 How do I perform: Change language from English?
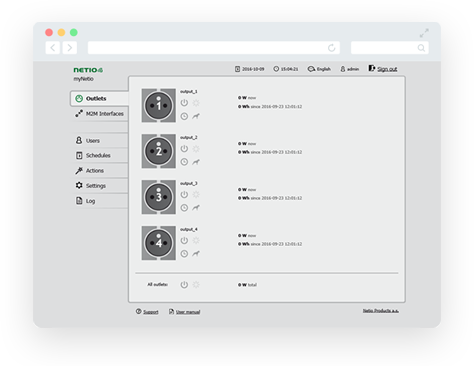coord(319,69)
